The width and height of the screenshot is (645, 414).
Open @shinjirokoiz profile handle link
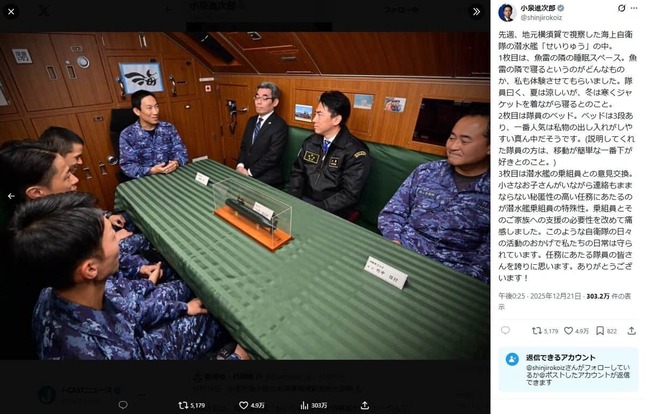pos(541,18)
